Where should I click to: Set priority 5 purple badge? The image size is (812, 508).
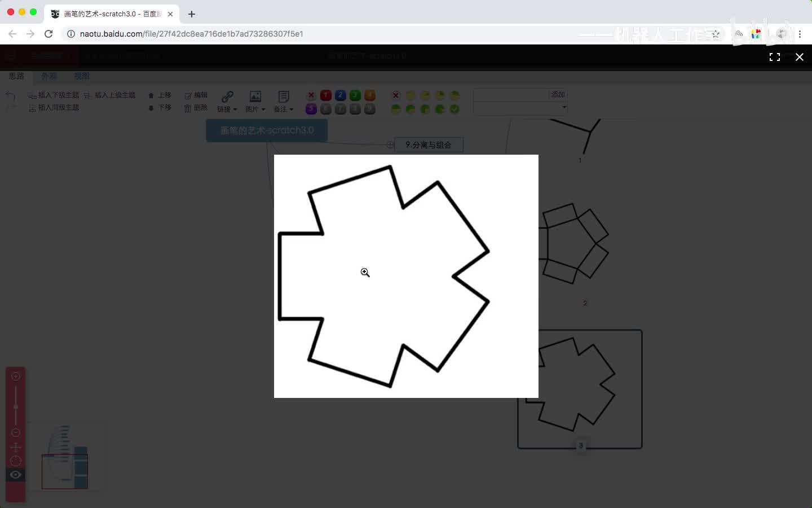tap(311, 109)
